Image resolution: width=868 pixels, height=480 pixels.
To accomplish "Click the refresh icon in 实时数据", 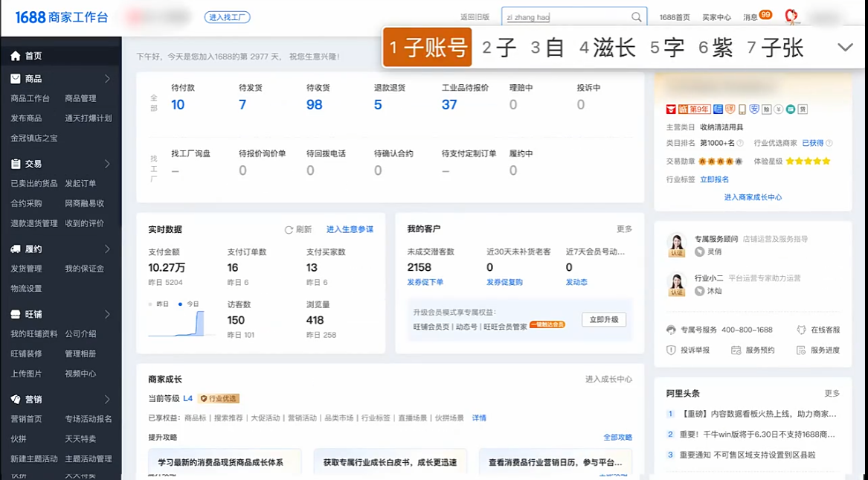I will pyautogui.click(x=289, y=230).
